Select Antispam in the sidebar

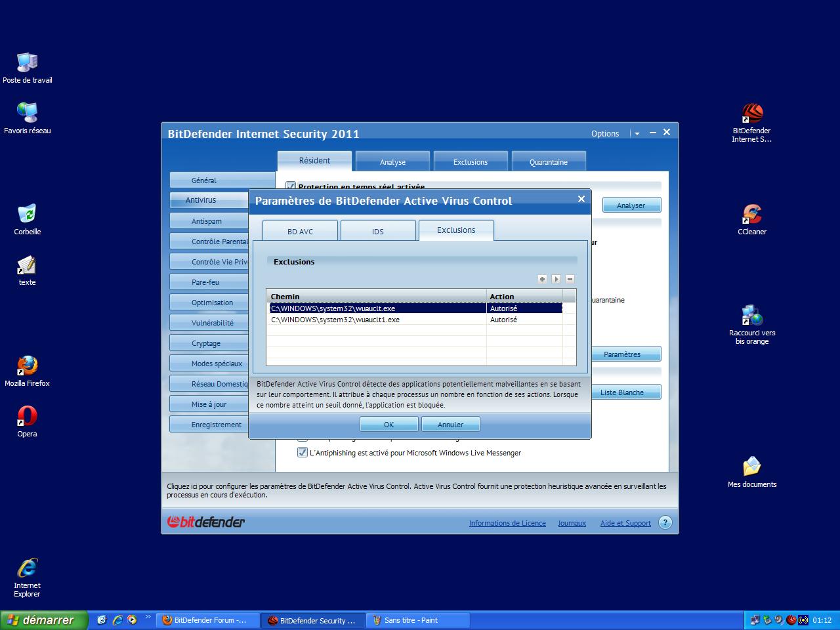(209, 221)
